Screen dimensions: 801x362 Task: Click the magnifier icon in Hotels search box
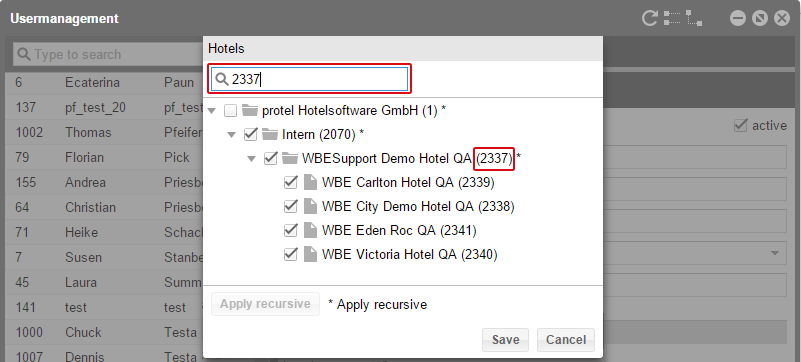coord(221,79)
